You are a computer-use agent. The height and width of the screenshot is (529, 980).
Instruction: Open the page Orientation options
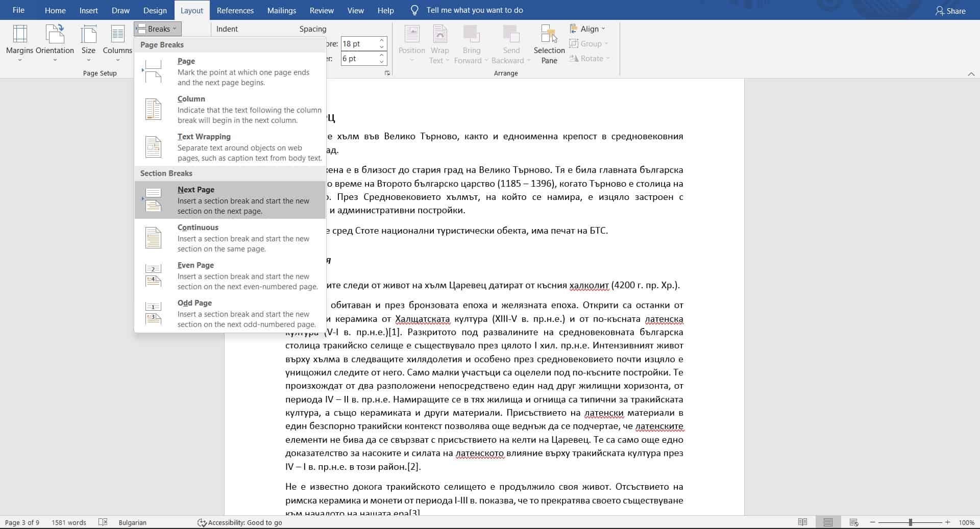pos(55,43)
